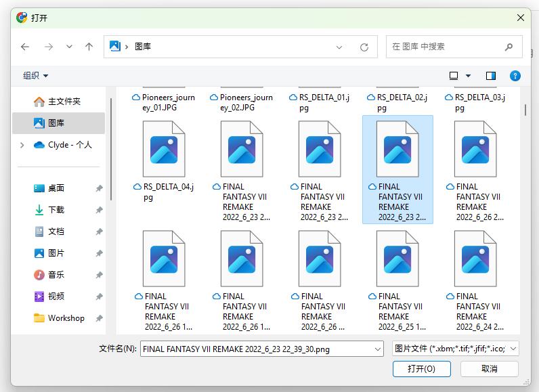Go back with the left arrow button

click(x=25, y=47)
